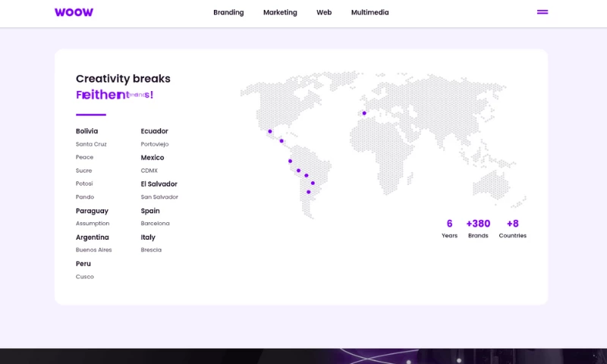This screenshot has height=364, width=607.
Task: Click the +8 Countries statistic
Action: click(512, 228)
